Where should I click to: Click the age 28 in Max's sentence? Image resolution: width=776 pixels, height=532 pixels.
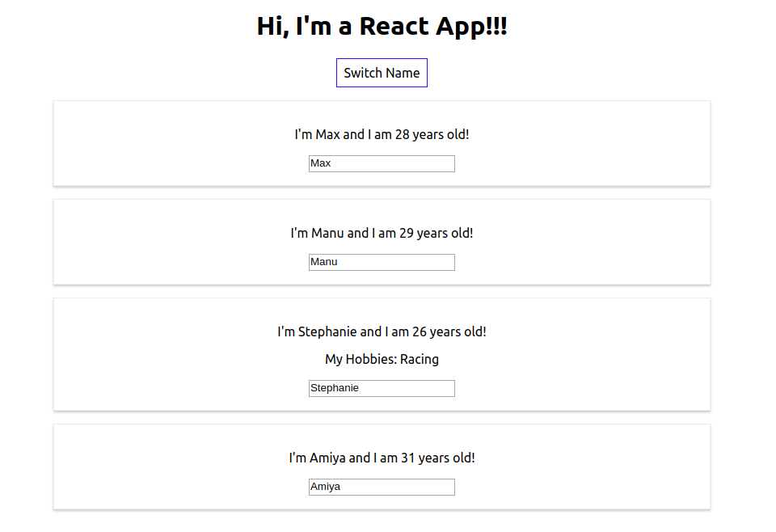coord(402,134)
